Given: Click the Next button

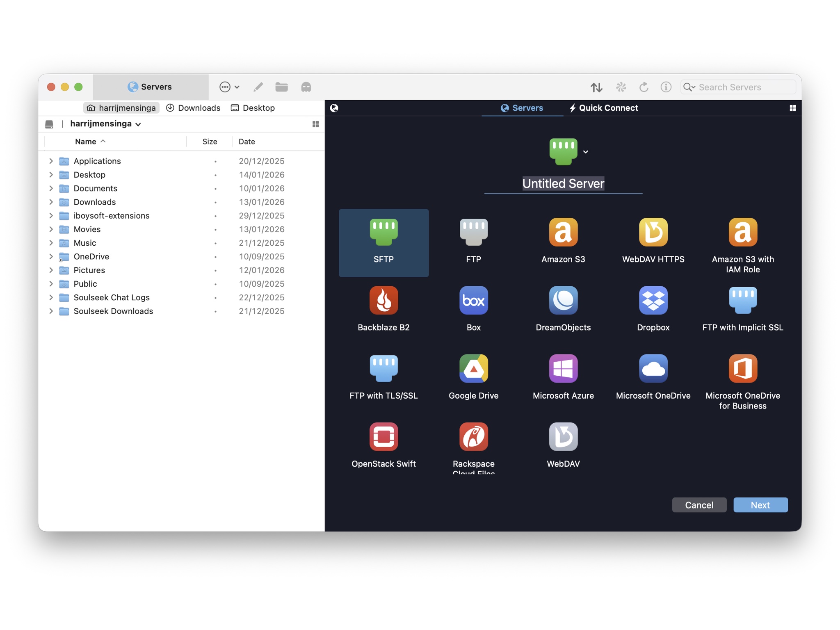Looking at the screenshot, I should pyautogui.click(x=760, y=505).
